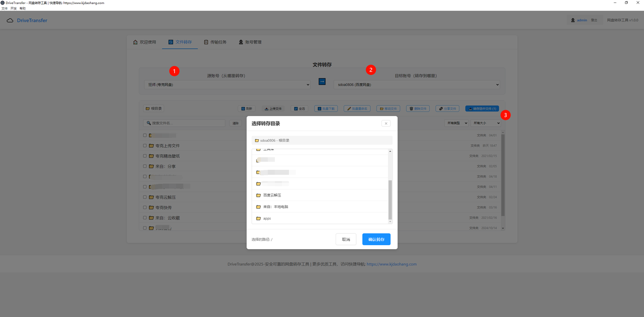The height and width of the screenshot is (317, 644).
Task: Click the 百度云解压 folder icon
Action: (x=259, y=195)
